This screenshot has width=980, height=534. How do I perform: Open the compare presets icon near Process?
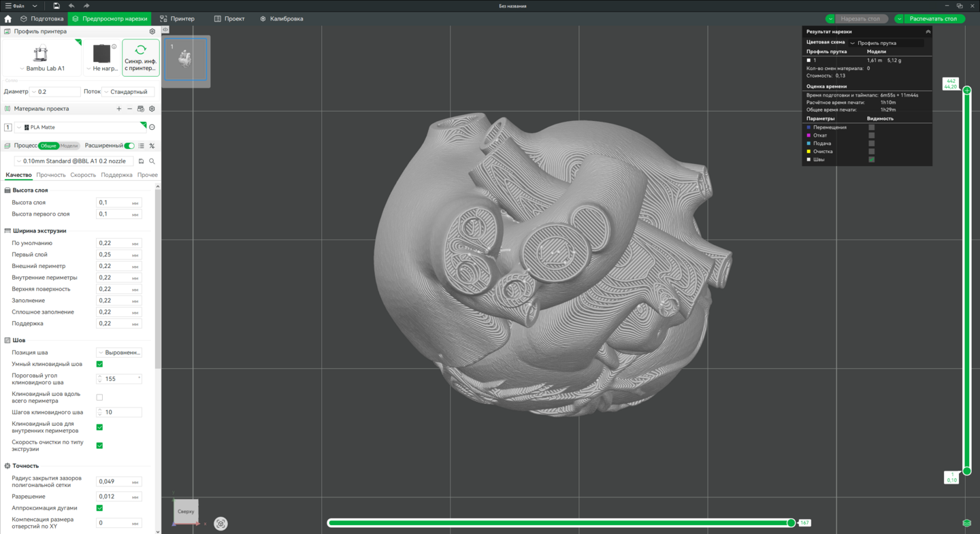(152, 146)
